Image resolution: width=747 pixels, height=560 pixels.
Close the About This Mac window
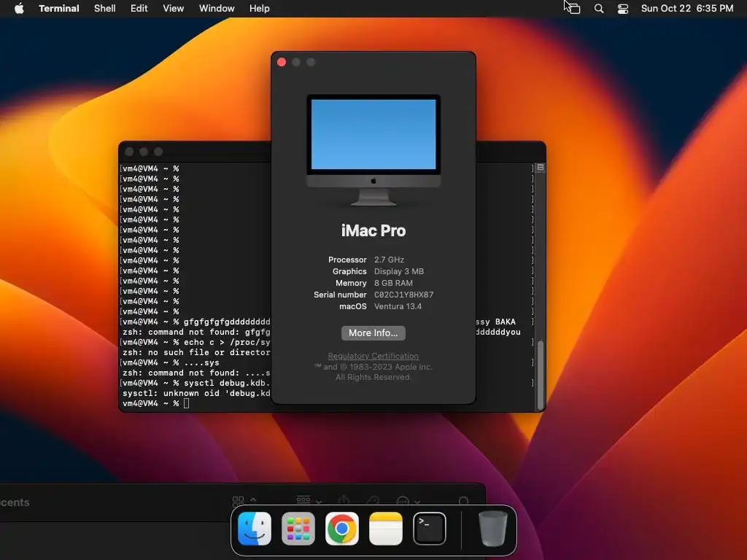tap(282, 62)
